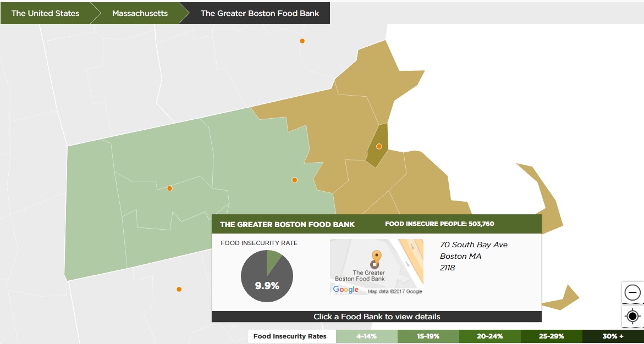Screen dimensions: 644x344
Task: Click the 30% + legend swatch
Action: (x=613, y=336)
